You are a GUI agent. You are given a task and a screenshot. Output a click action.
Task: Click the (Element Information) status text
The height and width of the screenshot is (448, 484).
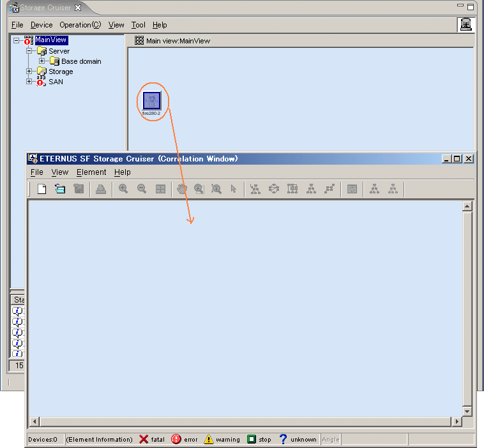pyautogui.click(x=99, y=439)
